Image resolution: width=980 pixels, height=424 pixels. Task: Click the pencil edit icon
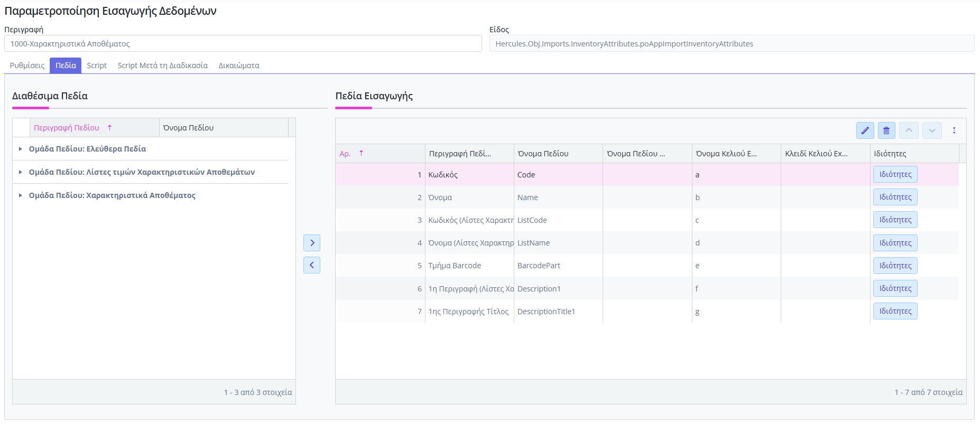tap(865, 130)
